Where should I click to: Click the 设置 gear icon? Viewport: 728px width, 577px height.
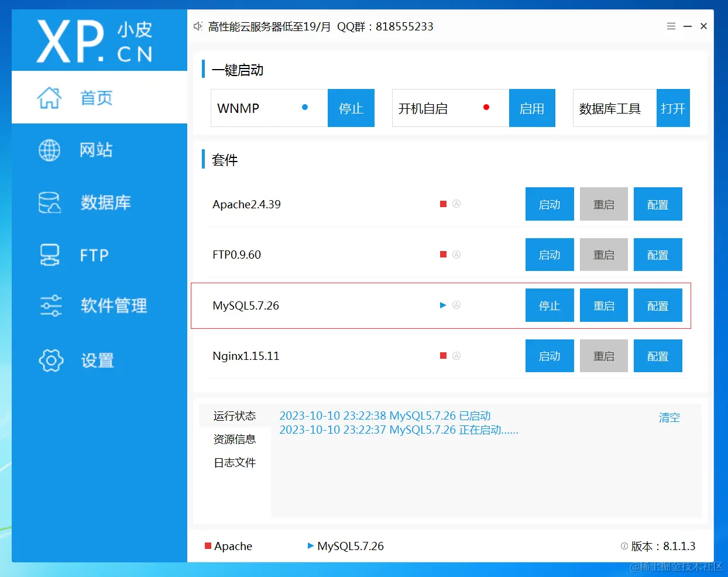pos(51,360)
